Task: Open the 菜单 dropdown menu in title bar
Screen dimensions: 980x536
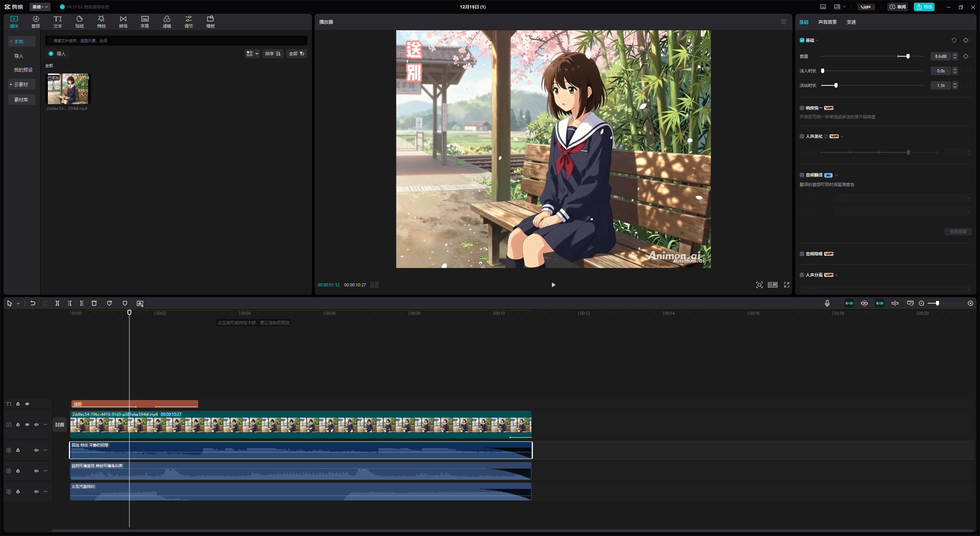Action: [40, 7]
